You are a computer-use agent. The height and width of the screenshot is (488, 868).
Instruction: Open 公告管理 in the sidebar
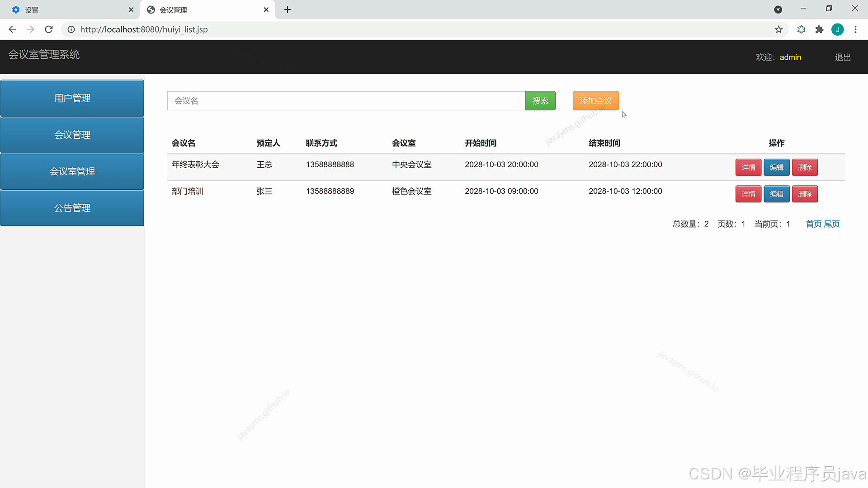[x=72, y=208]
